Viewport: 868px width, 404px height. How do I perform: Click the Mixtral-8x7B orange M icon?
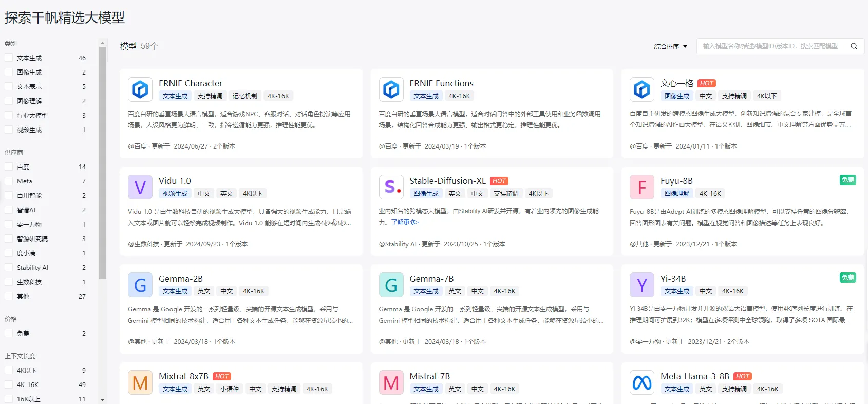tap(140, 382)
